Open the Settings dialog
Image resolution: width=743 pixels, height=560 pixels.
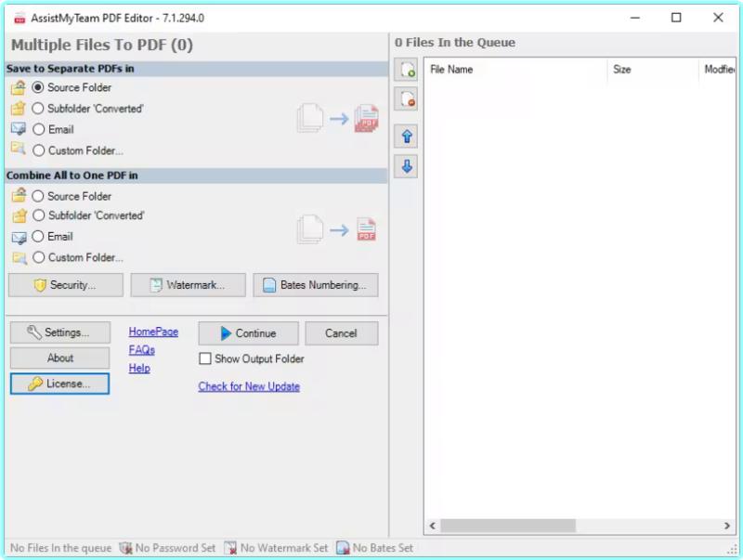pyautogui.click(x=60, y=332)
